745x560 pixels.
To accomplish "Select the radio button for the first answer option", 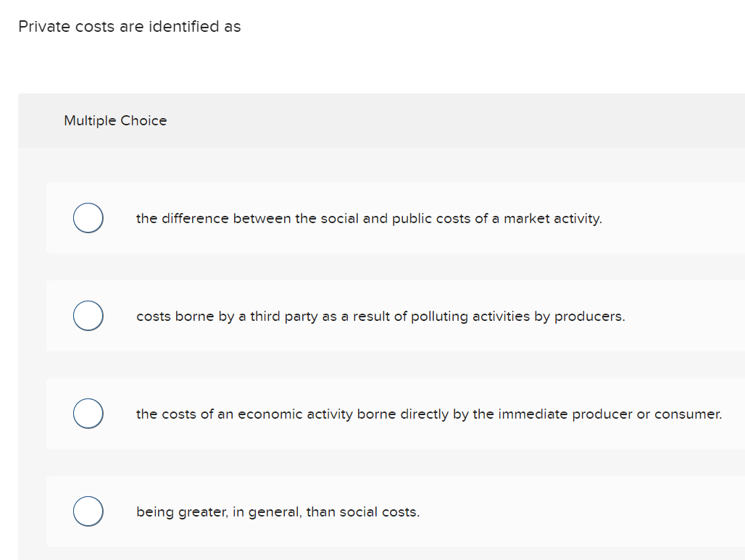I will [x=88, y=217].
